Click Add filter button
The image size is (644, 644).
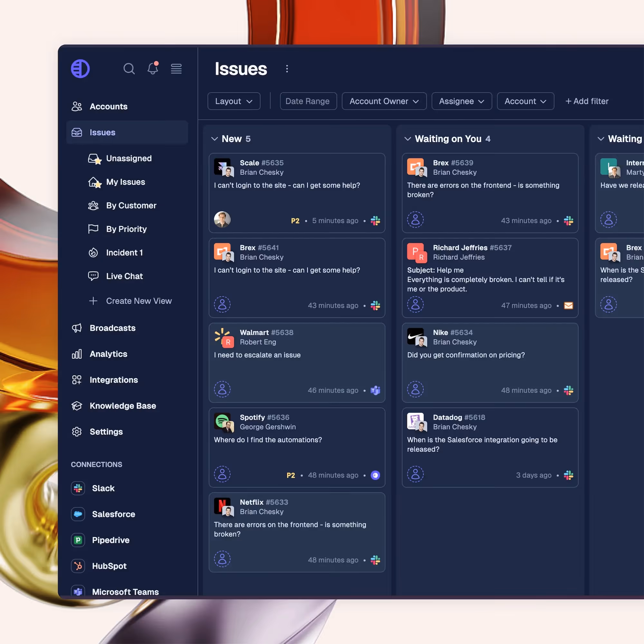click(x=587, y=101)
